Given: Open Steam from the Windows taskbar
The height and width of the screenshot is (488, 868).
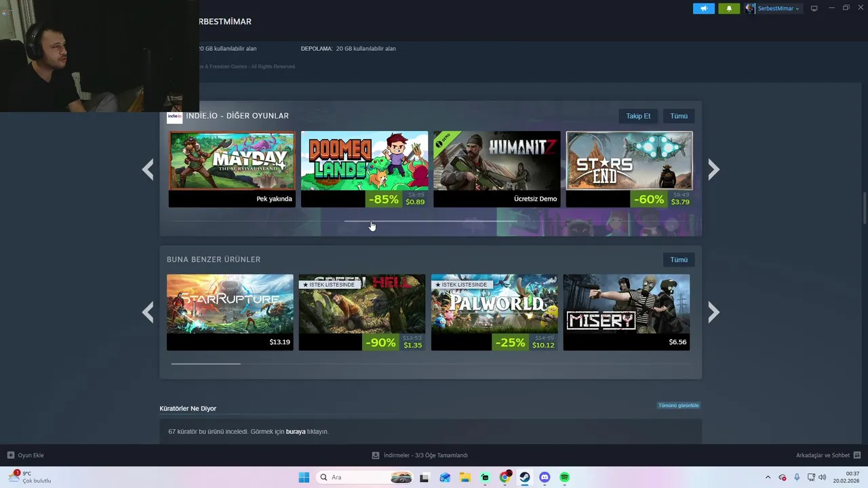Looking at the screenshot, I should point(525,477).
